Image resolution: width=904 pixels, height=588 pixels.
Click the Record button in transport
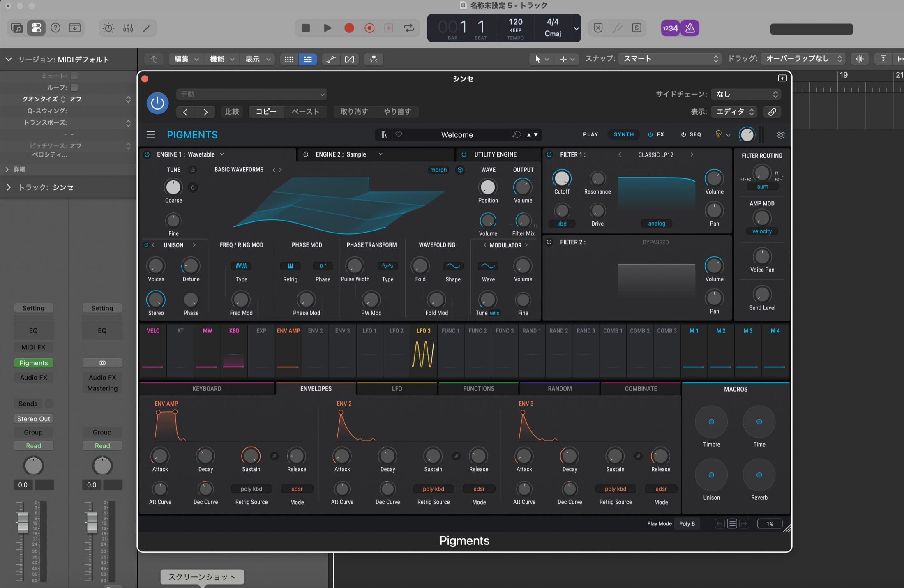[x=349, y=28]
